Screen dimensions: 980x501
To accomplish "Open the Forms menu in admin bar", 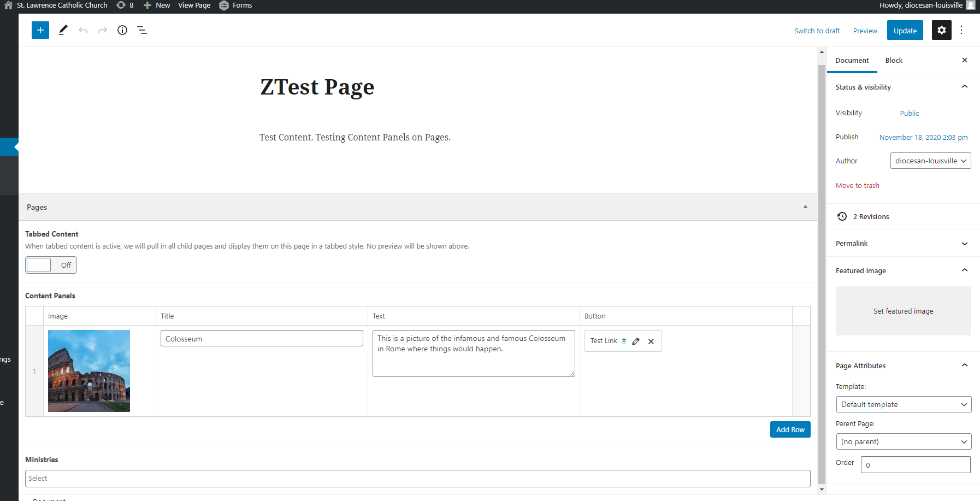I will point(237,5).
